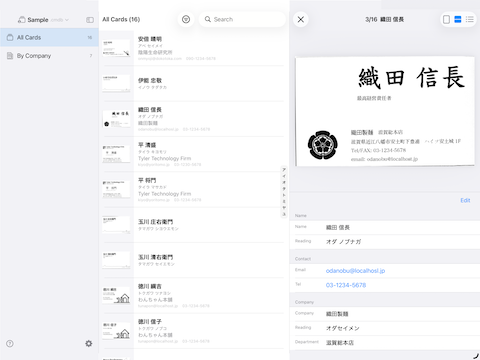Image resolution: width=480 pixels, height=360 pixels.
Task: Call phone number 03-1234-5678 link
Action: point(346,285)
